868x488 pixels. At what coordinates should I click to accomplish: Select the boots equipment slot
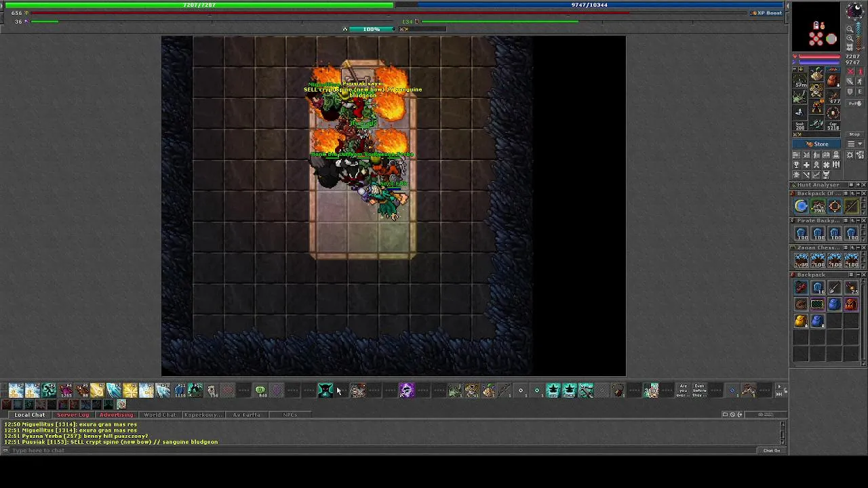point(816,123)
